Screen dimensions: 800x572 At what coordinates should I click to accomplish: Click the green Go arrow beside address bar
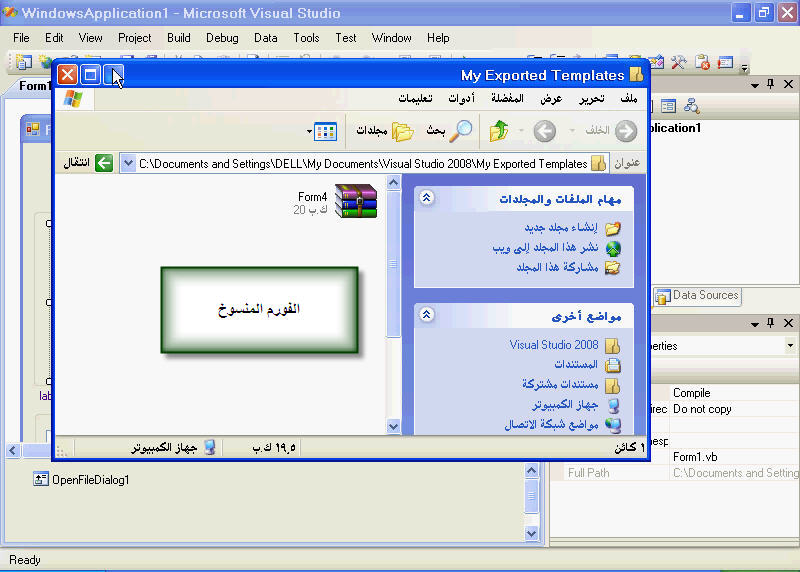(x=104, y=163)
